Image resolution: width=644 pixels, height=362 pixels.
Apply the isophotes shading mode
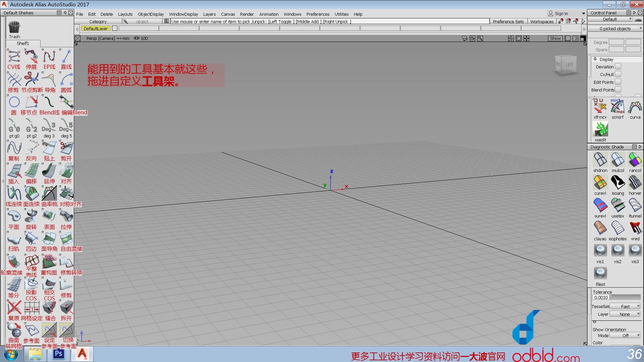click(617, 228)
